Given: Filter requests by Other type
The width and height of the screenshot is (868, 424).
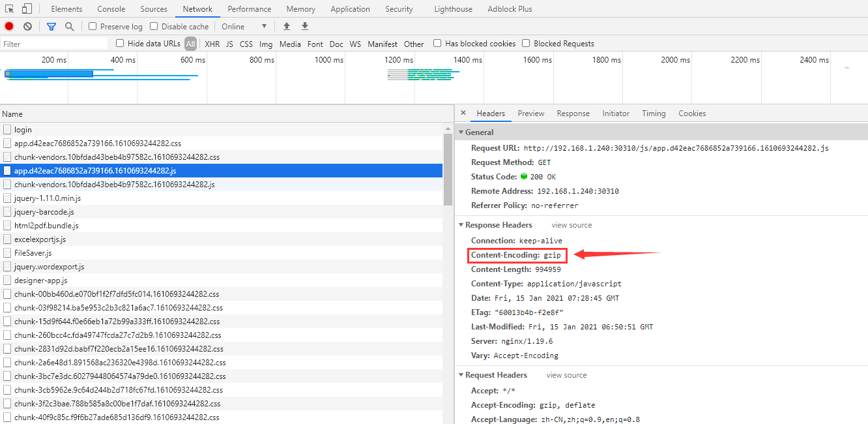Looking at the screenshot, I should (414, 44).
